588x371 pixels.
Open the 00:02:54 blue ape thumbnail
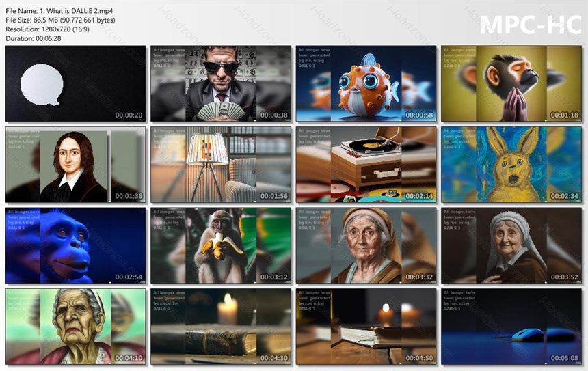coord(75,245)
